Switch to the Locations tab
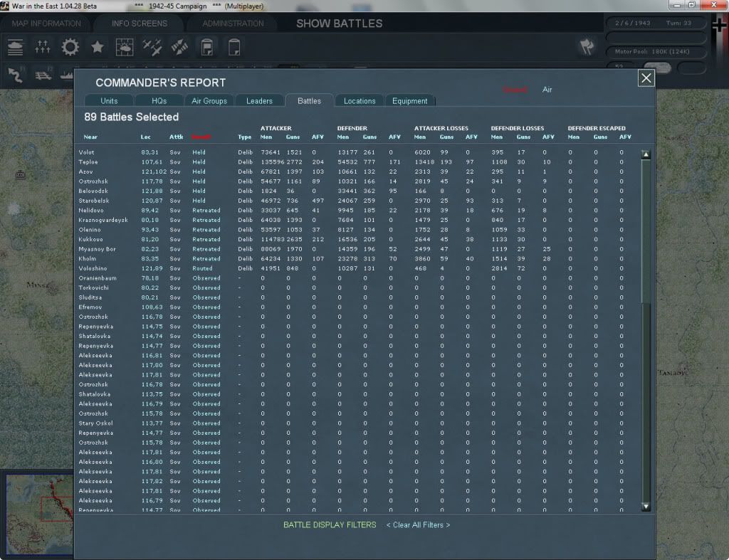Image resolution: width=729 pixels, height=560 pixels. (x=360, y=101)
